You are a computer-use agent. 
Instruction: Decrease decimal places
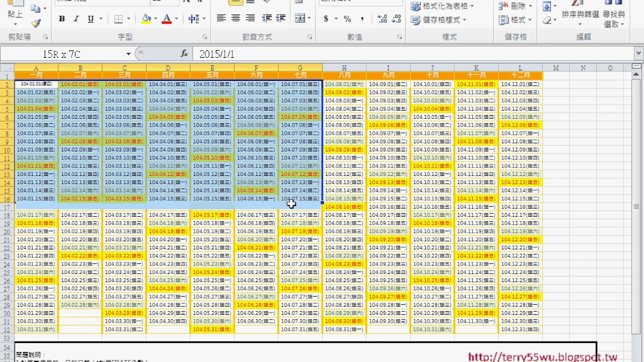point(396,19)
